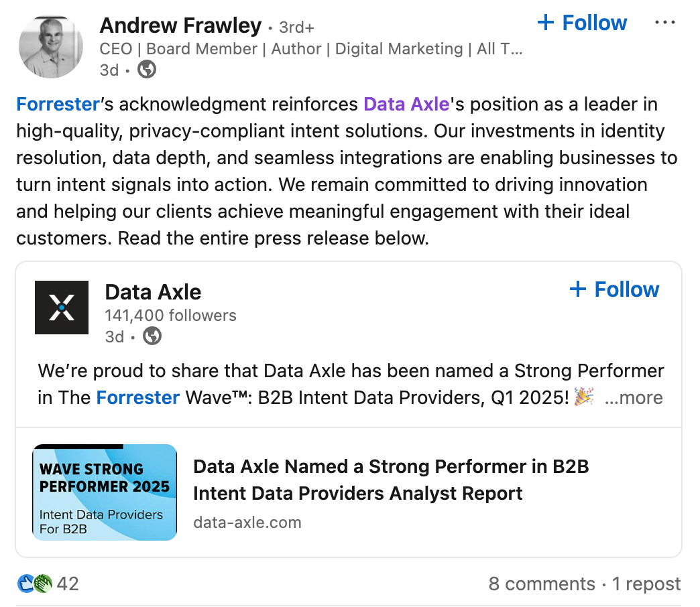The height and width of the screenshot is (607, 700).
Task: Open the Data Axle link in the post text
Action: 406,104
